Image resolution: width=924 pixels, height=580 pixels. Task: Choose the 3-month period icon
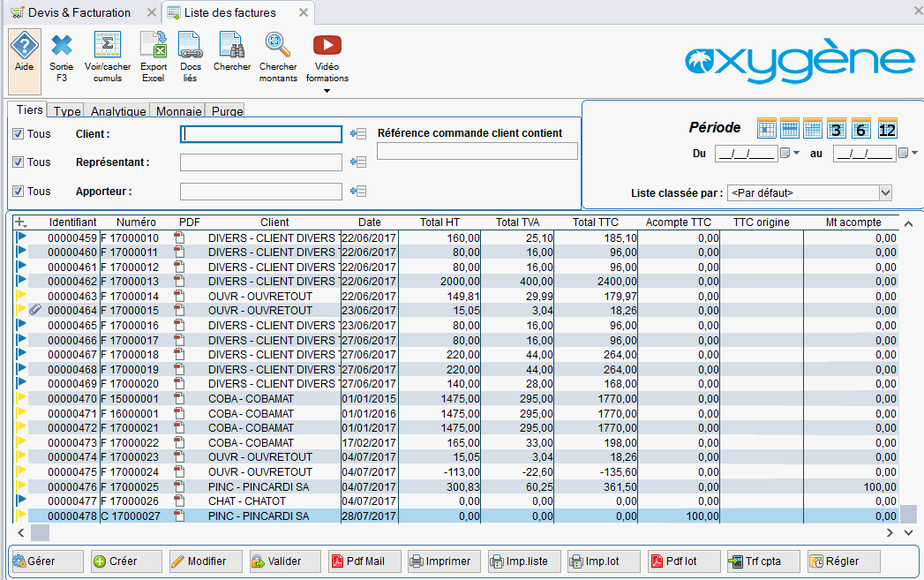pyautogui.click(x=837, y=129)
